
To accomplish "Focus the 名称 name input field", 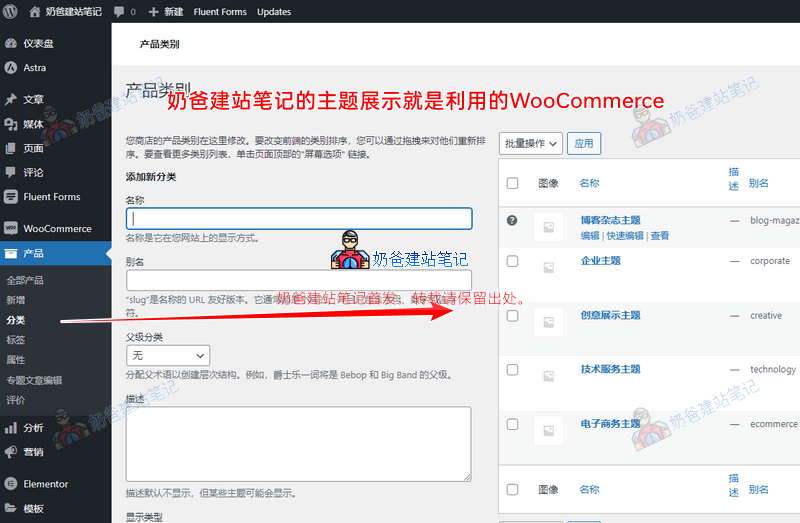I will click(x=299, y=218).
